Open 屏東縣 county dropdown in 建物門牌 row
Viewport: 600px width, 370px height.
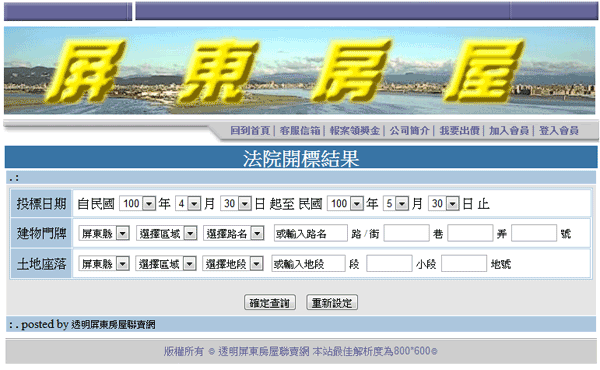click(104, 233)
